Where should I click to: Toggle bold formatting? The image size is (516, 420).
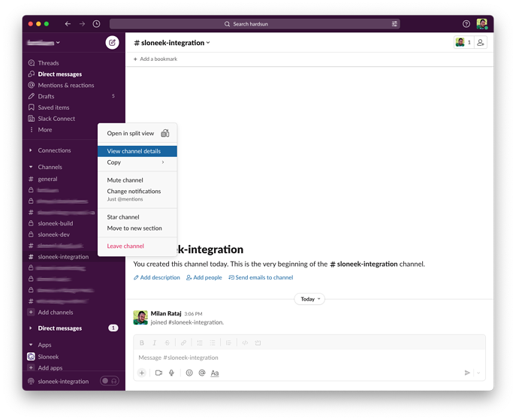click(x=142, y=343)
